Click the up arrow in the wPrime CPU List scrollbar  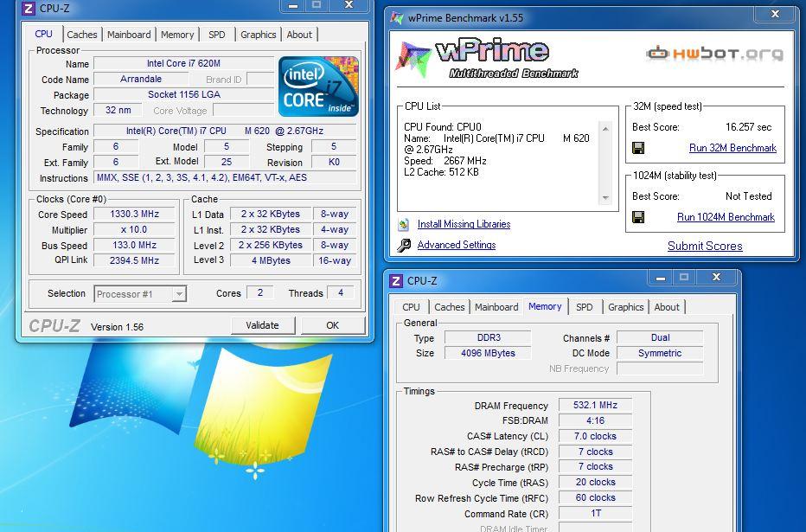click(x=605, y=129)
